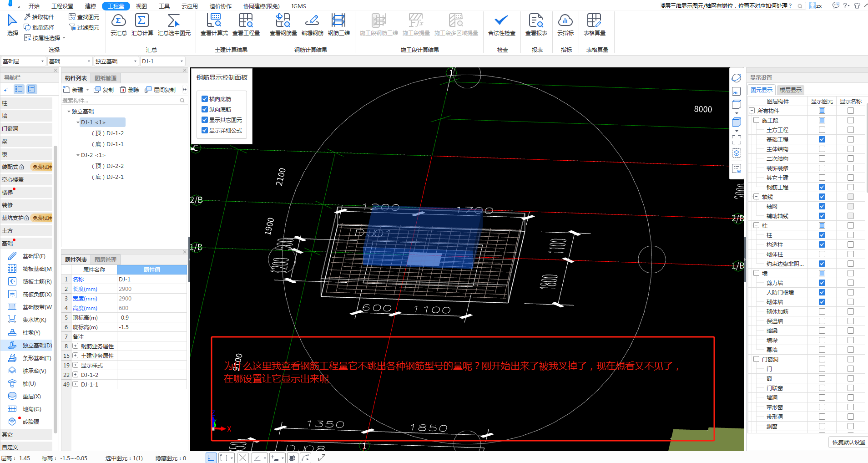Select （顶）DJ-1-2 tree item

pyautogui.click(x=108, y=133)
